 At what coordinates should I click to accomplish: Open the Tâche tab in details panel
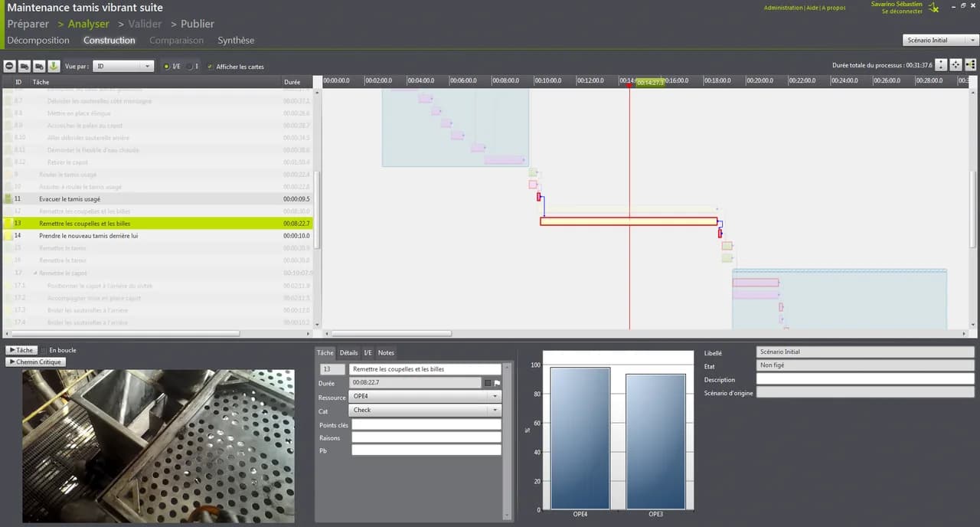[325, 352]
